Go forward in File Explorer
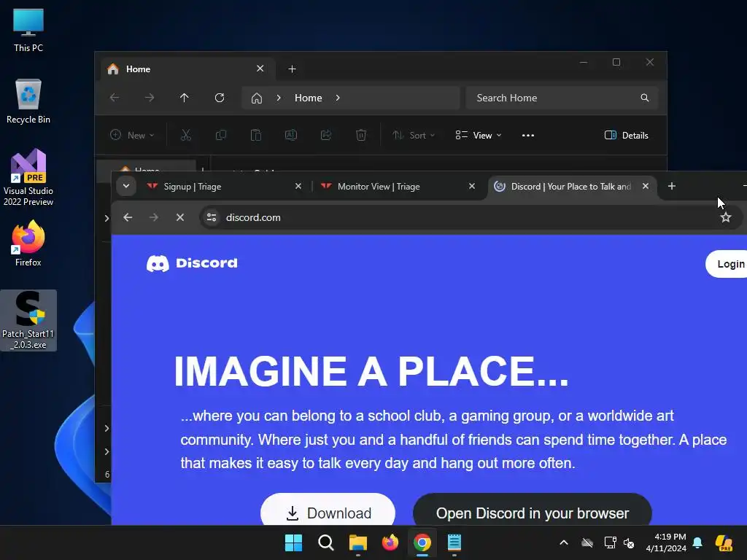 click(x=150, y=98)
